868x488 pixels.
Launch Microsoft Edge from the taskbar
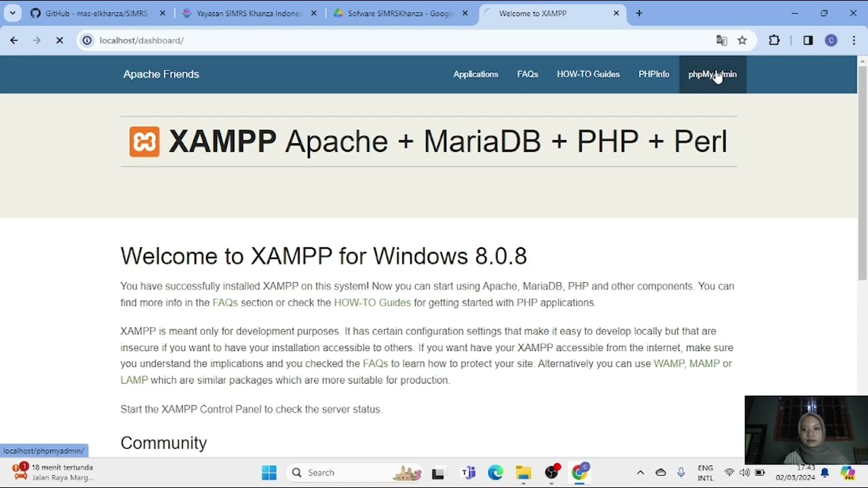(x=496, y=472)
